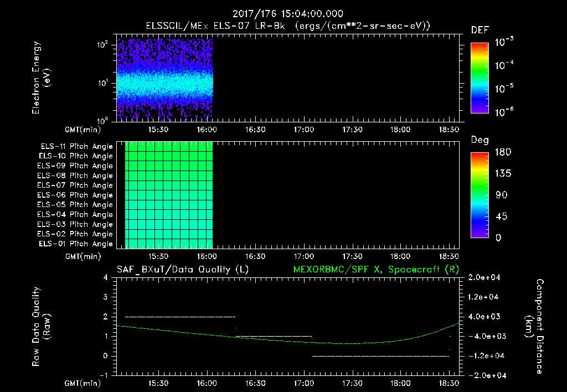This screenshot has width=567, height=392.
Task: Click the 10^-6 tick on DEF scale
Action: (x=504, y=112)
